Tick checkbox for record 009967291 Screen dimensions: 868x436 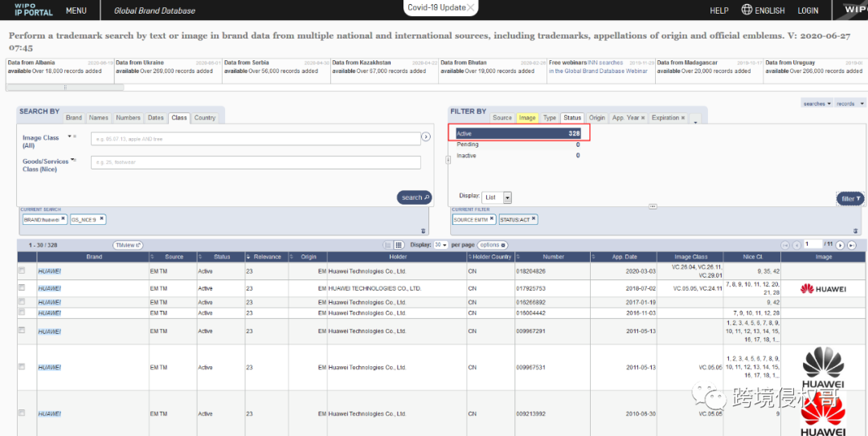[22, 330]
